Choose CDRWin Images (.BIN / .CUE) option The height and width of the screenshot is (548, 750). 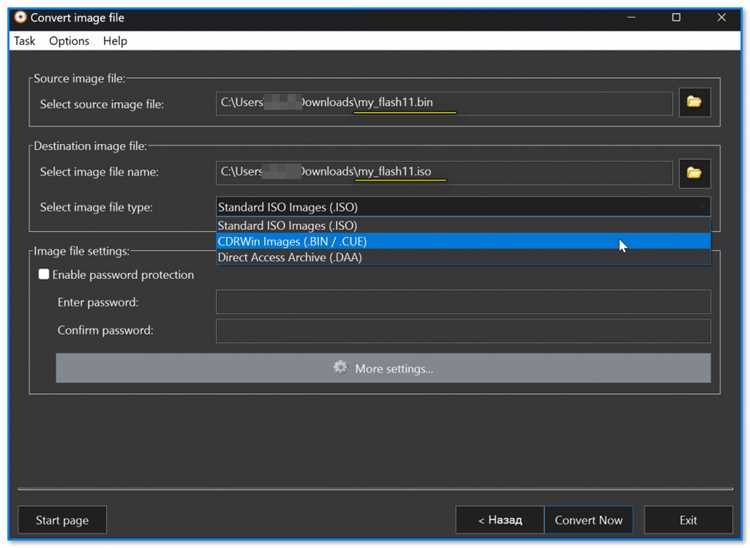[463, 241]
